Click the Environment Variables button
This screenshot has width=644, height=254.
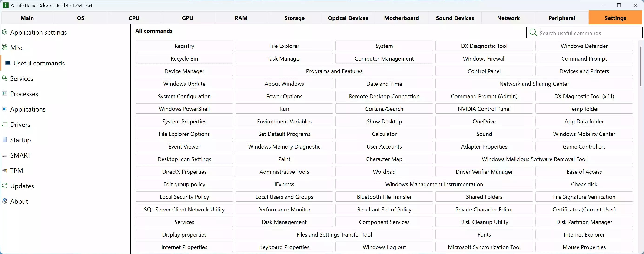[284, 121]
